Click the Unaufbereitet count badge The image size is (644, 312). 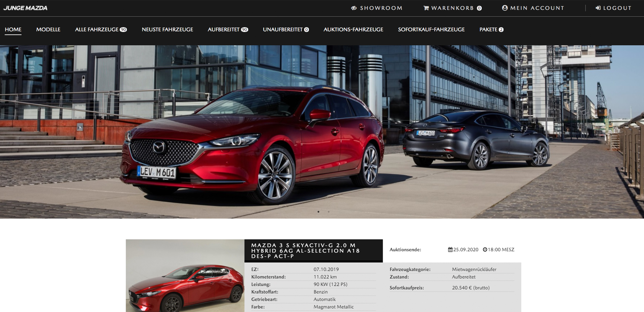[x=306, y=30]
